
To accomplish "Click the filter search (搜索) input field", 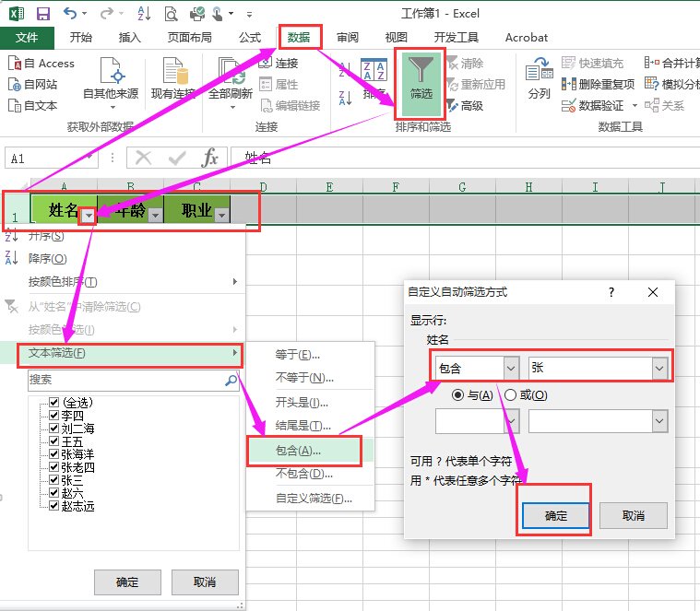I will point(134,380).
